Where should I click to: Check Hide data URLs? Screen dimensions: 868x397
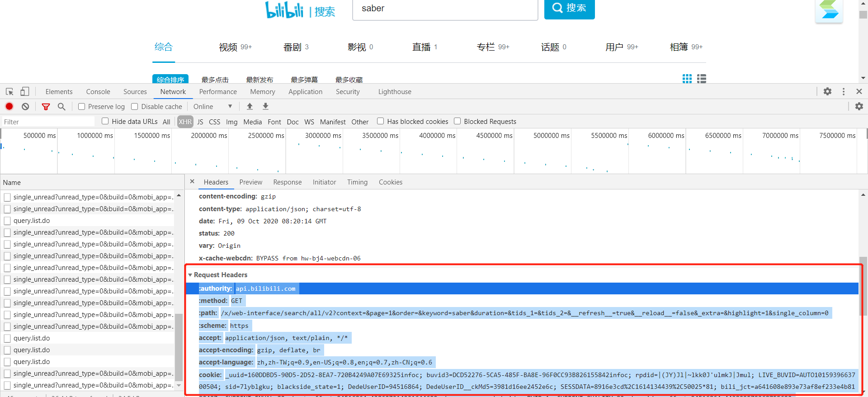105,121
